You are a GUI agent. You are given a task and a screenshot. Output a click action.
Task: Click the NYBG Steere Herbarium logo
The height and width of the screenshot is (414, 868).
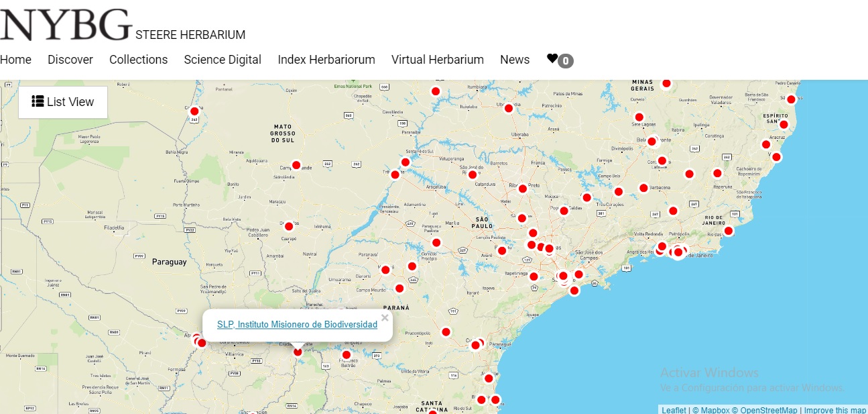[66, 25]
